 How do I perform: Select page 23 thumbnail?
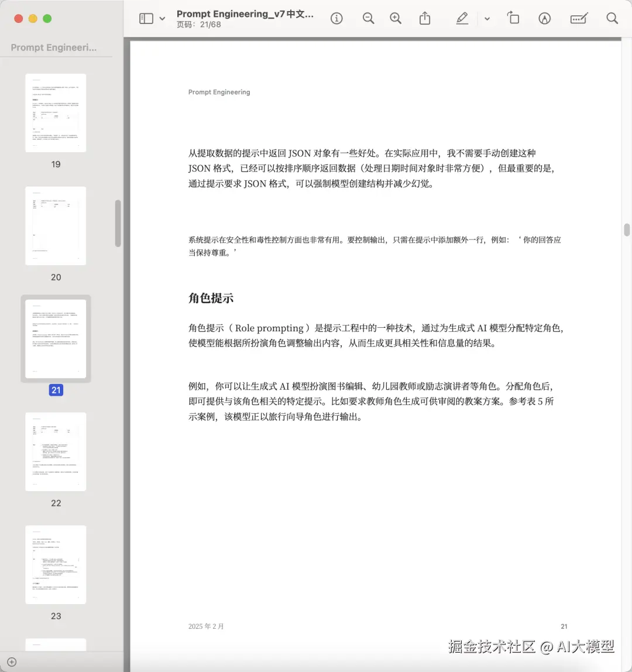tap(56, 564)
